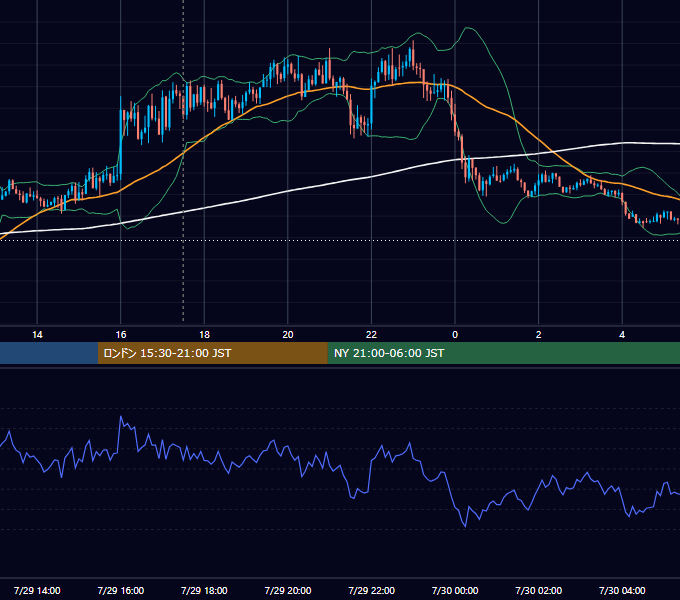Click the 7/30 04:00 date label
The height and width of the screenshot is (600, 680).
(622, 590)
